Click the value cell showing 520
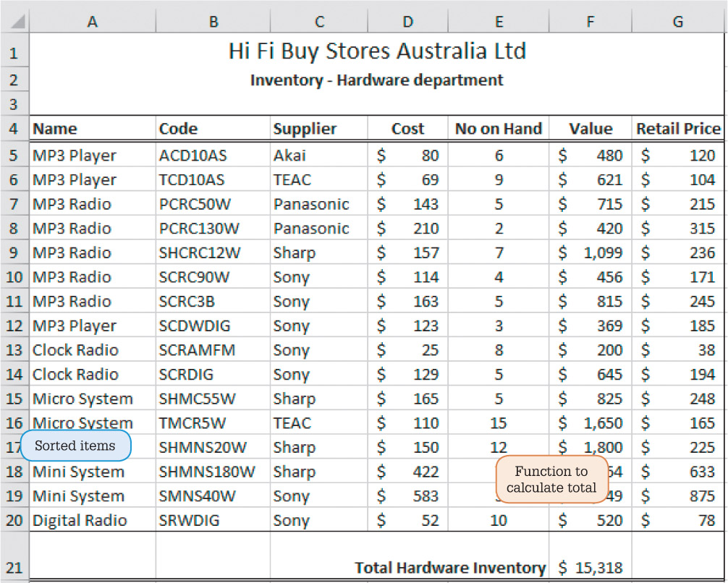728x583 pixels. click(590, 520)
